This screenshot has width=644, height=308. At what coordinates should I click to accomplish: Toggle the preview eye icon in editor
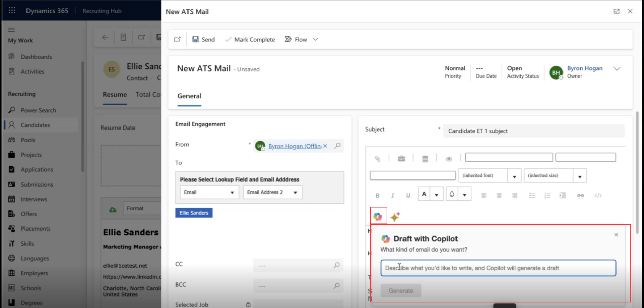pos(449,159)
